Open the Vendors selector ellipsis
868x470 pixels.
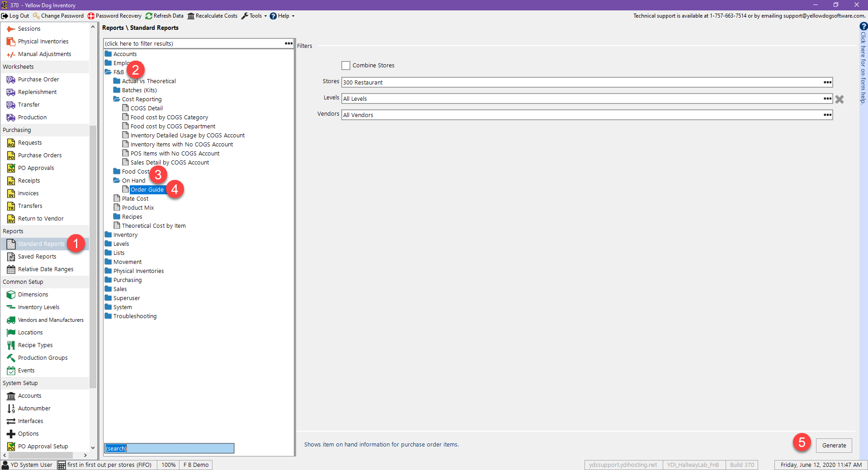[x=827, y=115]
